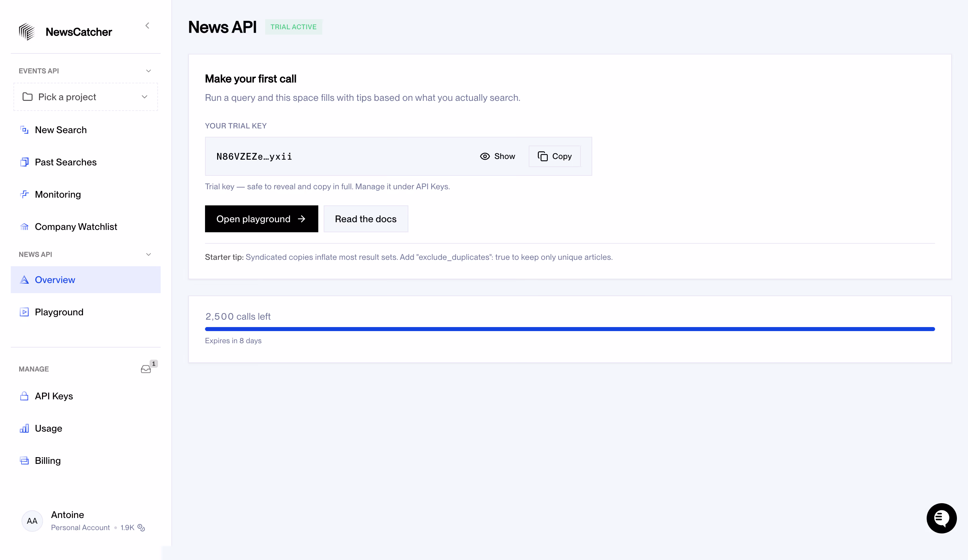Click the Playground play icon in the sidebar
Image resolution: width=968 pixels, height=560 pixels.
coord(25,312)
